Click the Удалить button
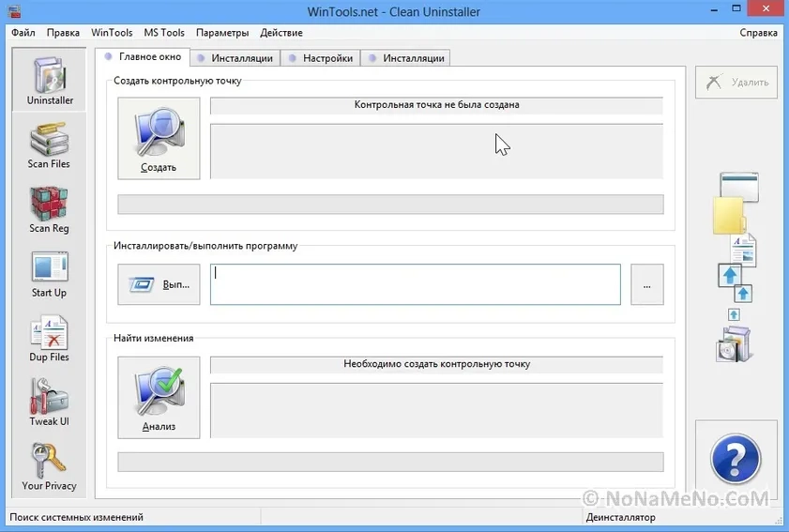Viewport: 789px width, 532px height. point(736,82)
